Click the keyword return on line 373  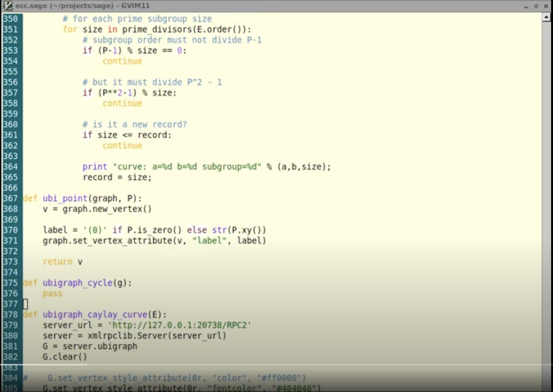pos(57,261)
